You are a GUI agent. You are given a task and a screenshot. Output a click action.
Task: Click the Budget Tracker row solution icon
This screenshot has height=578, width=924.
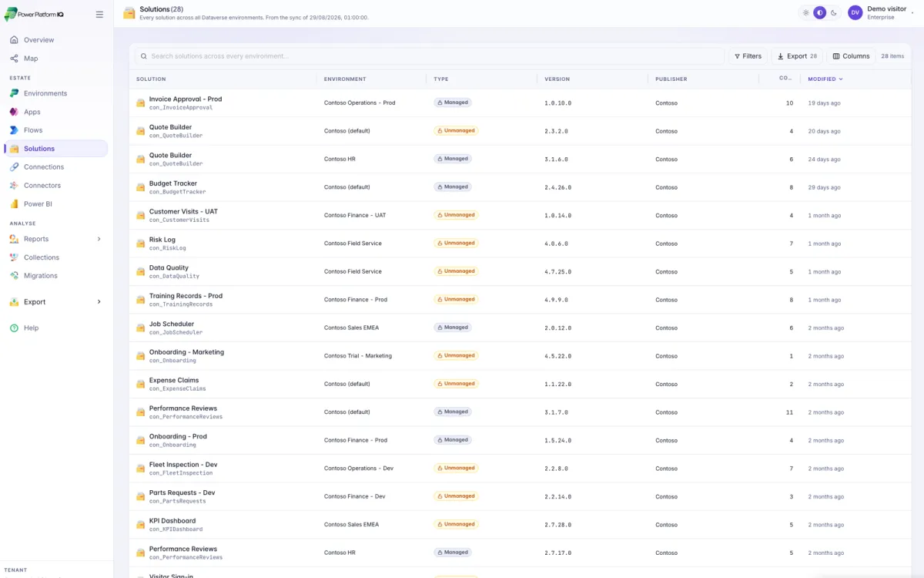pyautogui.click(x=141, y=187)
